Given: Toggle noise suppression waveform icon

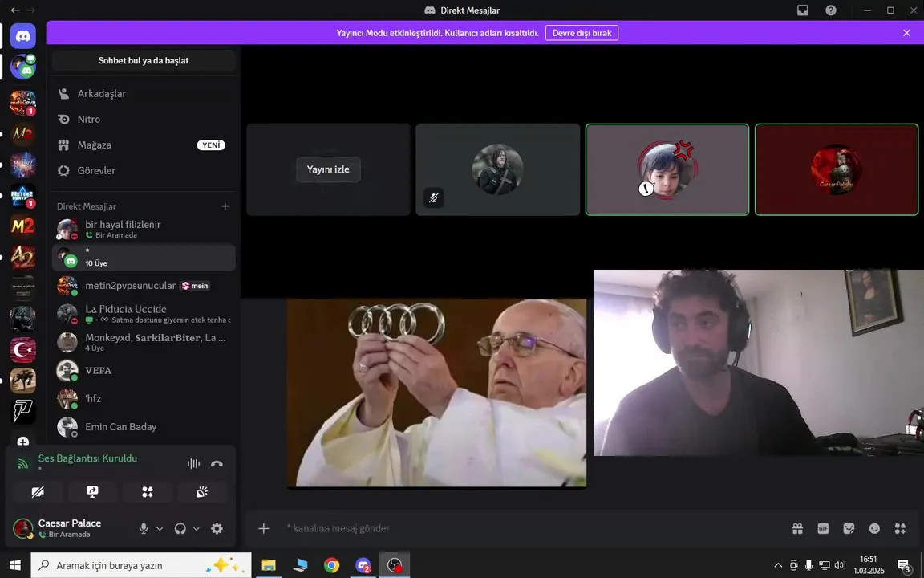Looking at the screenshot, I should [x=193, y=463].
